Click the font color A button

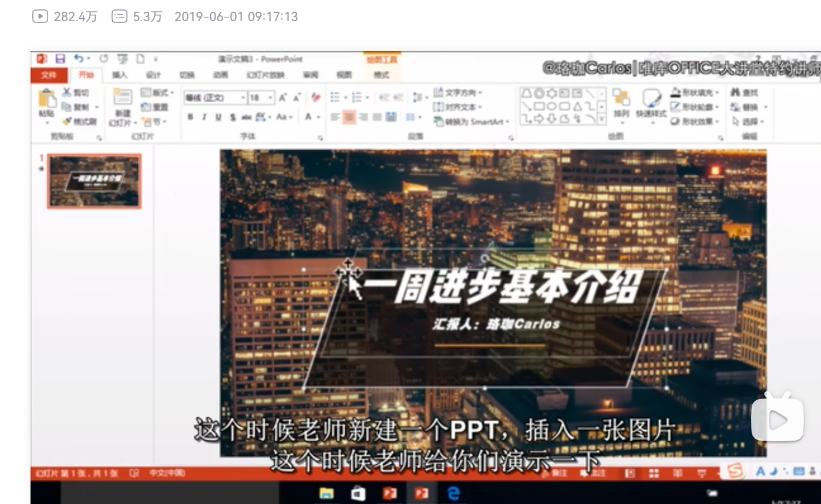308,117
